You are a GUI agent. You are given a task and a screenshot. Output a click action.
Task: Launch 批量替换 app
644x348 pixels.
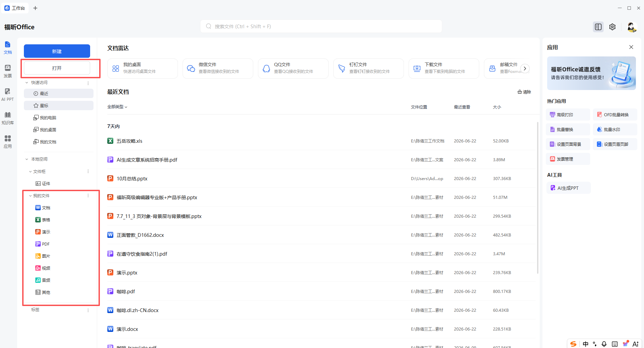click(x=568, y=129)
